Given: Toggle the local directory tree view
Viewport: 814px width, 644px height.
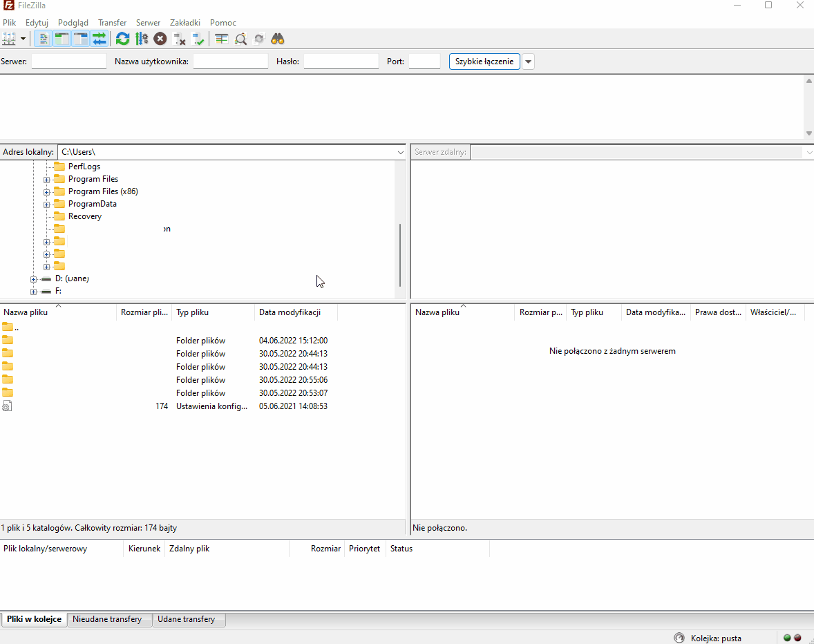Looking at the screenshot, I should [61, 39].
